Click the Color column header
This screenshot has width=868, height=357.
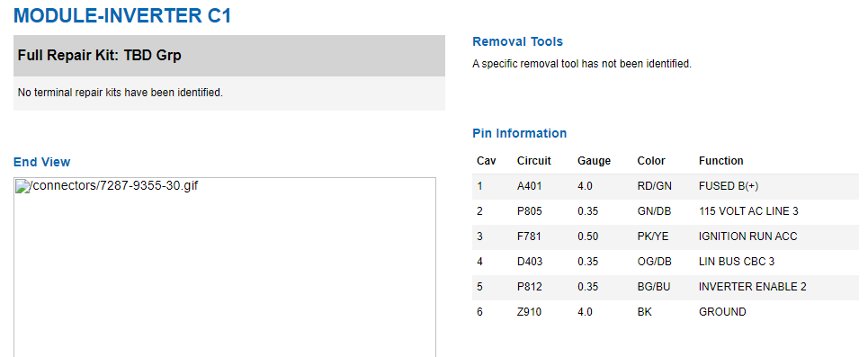pos(651,161)
